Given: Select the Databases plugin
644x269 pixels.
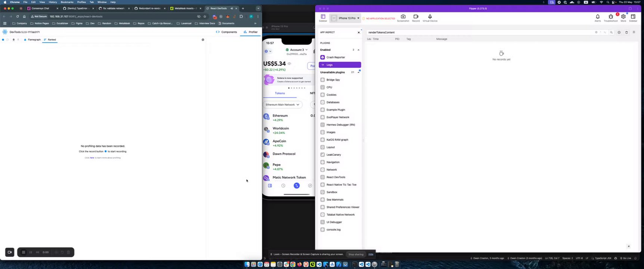Looking at the screenshot, I should coord(340,102).
